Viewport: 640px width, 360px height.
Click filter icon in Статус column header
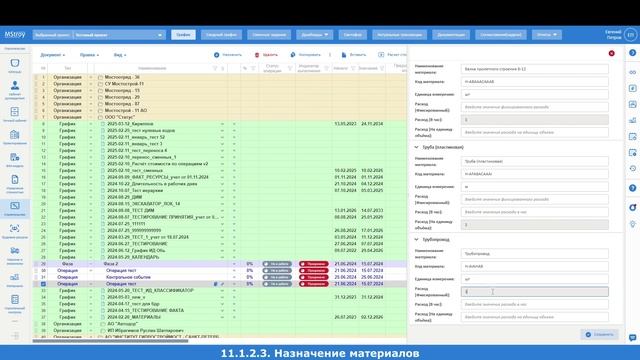pos(290,68)
